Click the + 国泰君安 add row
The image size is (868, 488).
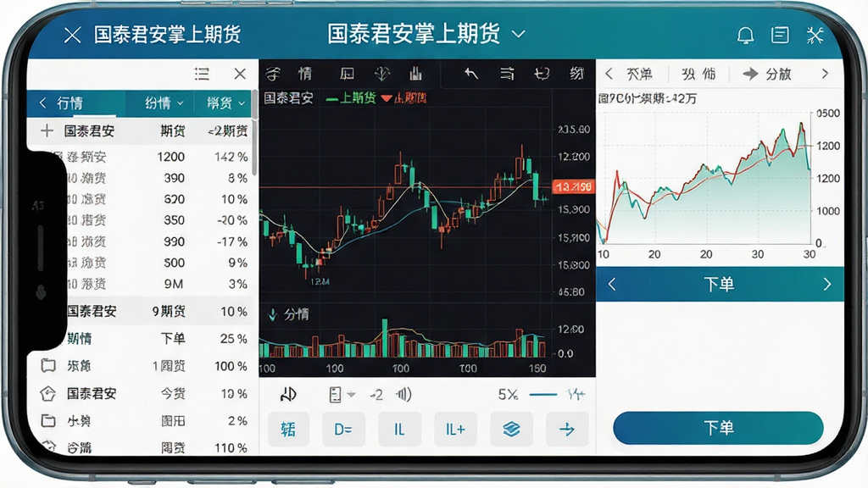pos(142,131)
